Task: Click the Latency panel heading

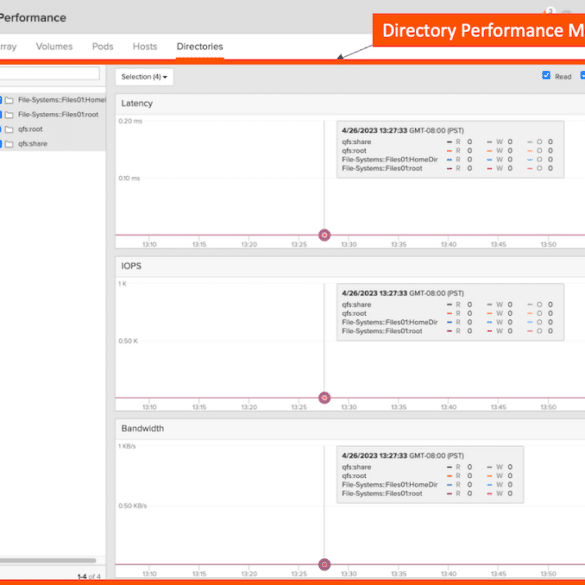Action: (137, 103)
